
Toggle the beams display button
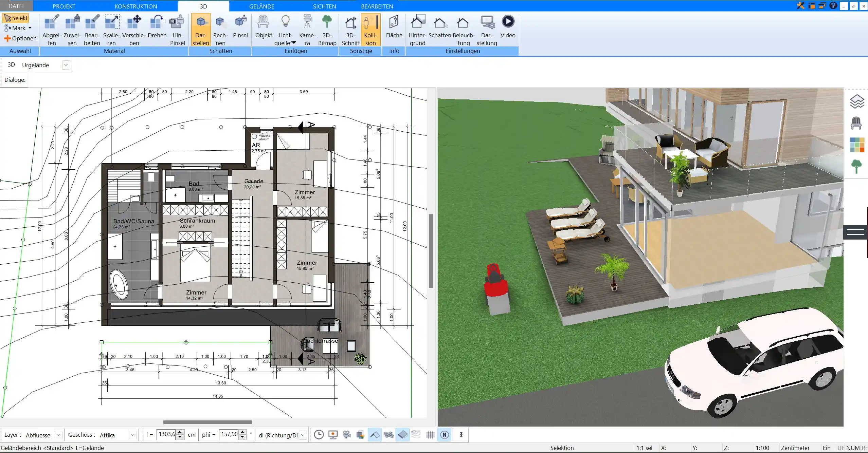388,435
